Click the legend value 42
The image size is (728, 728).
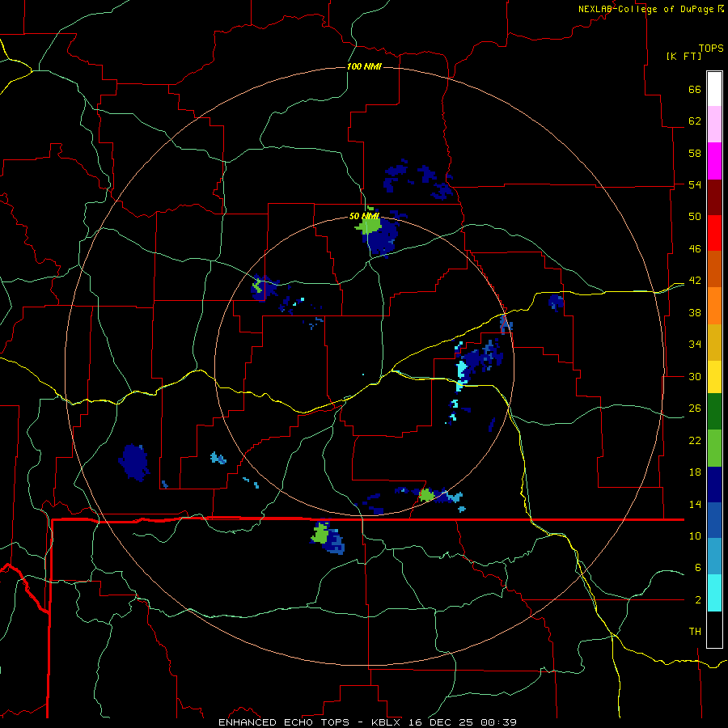tap(695, 281)
